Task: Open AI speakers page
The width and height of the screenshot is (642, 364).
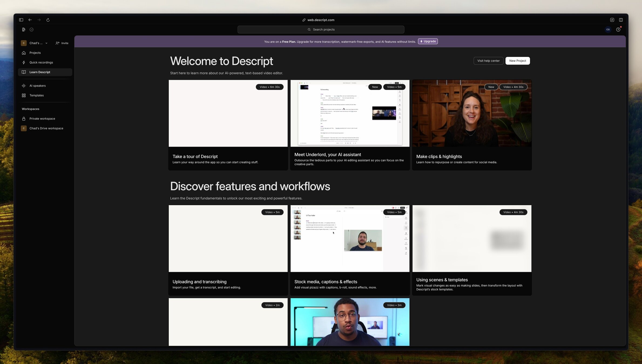Action: click(x=38, y=86)
